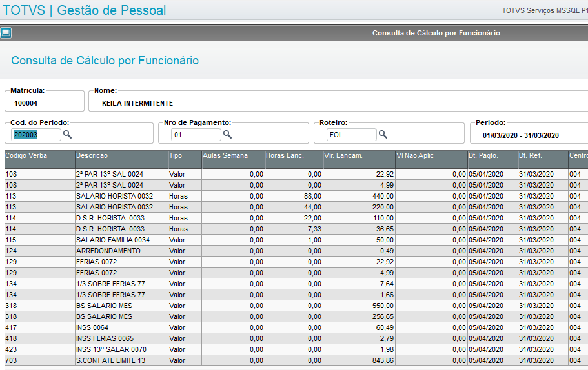Screen dimensions: 588x370
Task: Select the S.CONT ATE LIMITE 13 row
Action: pyautogui.click(x=296, y=360)
